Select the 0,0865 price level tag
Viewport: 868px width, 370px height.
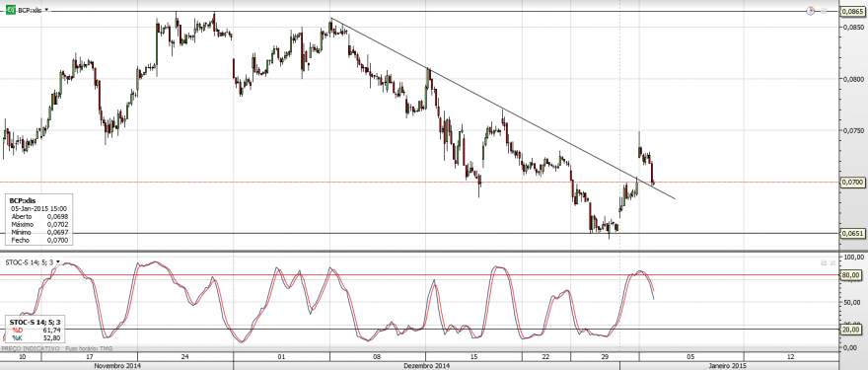853,11
